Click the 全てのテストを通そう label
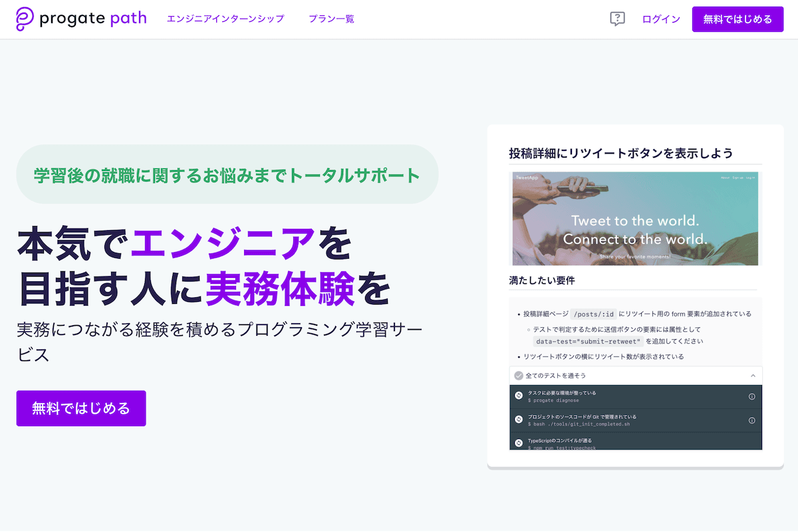Image resolution: width=798 pixels, height=532 pixels. [555, 376]
